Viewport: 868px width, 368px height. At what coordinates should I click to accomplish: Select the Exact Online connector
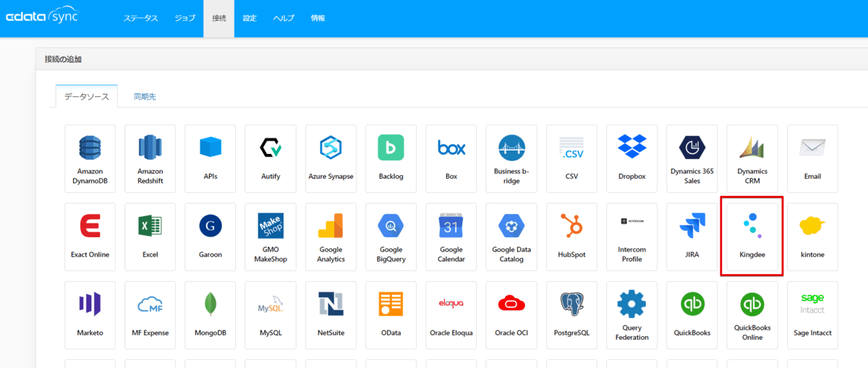[90, 237]
